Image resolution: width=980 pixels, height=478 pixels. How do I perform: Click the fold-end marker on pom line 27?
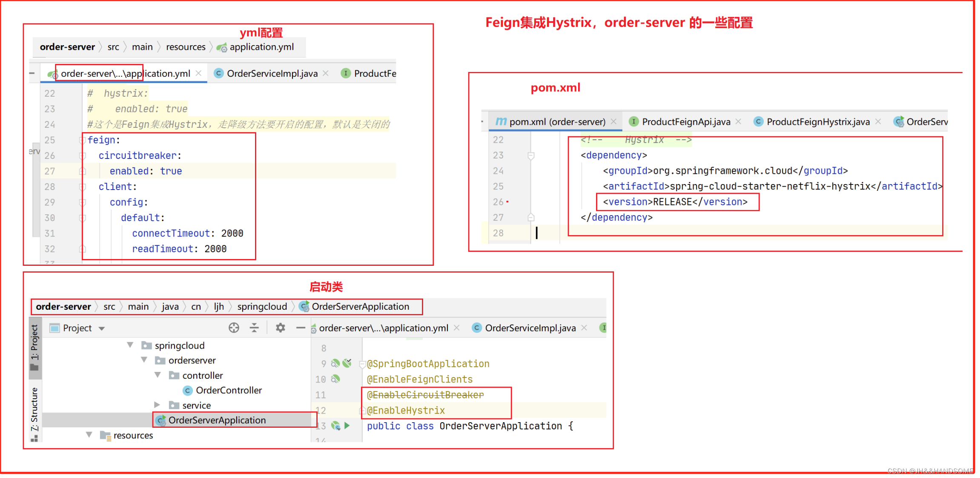(x=531, y=217)
